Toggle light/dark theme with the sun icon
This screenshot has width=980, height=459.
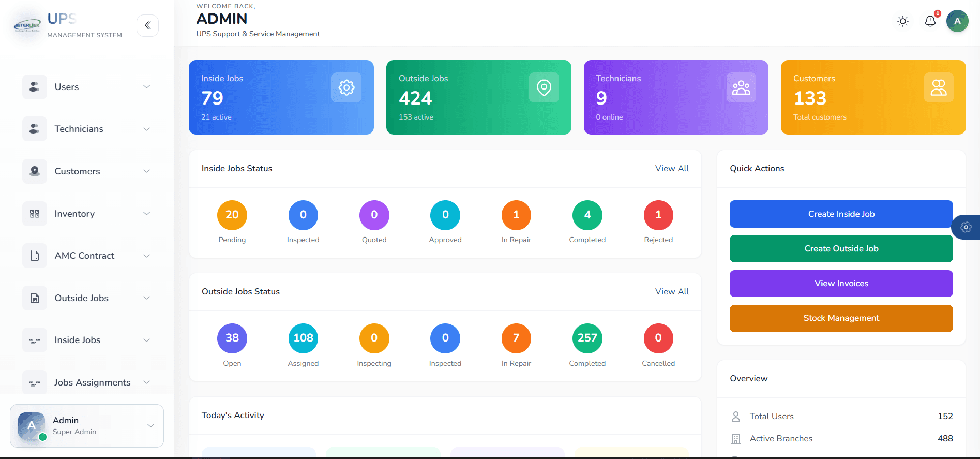(903, 21)
